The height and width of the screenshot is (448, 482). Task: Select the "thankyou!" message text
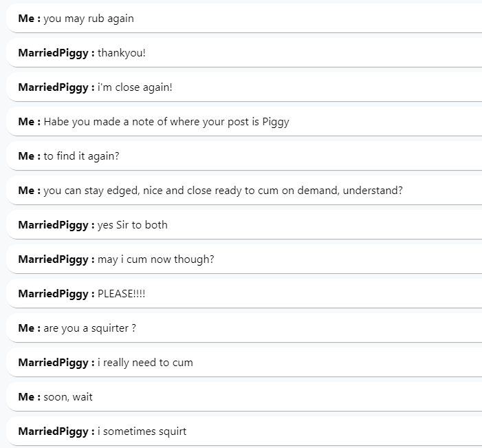[122, 53]
